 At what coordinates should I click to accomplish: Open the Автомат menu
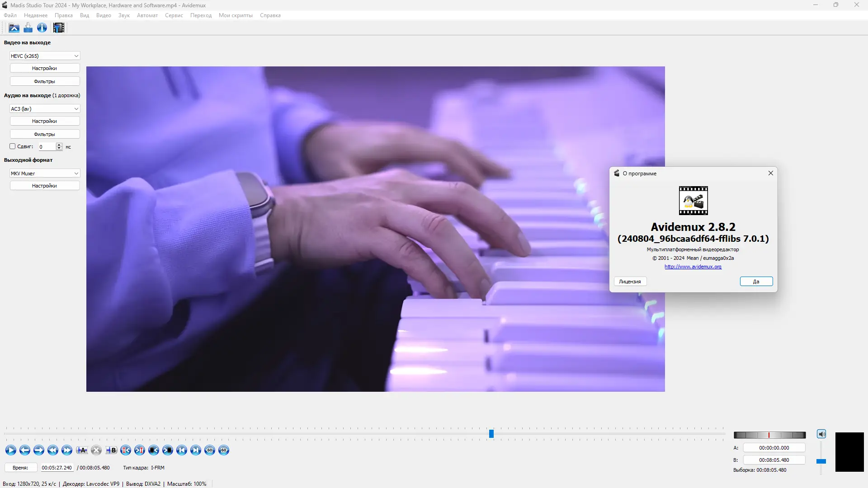click(x=147, y=15)
